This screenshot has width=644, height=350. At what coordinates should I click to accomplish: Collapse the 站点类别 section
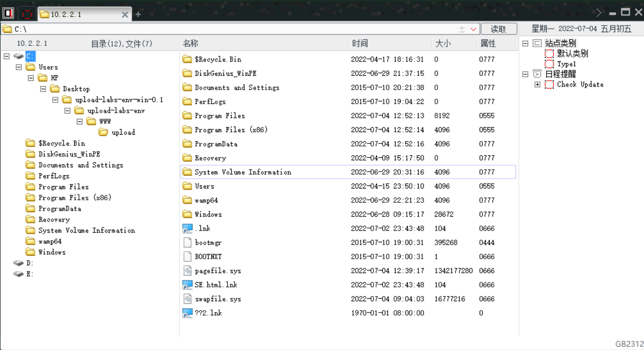point(525,44)
